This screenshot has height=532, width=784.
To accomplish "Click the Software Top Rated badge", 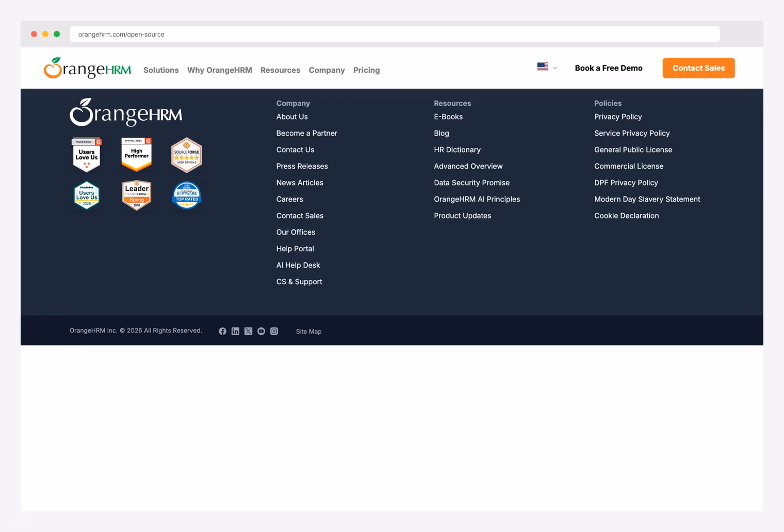I will coord(187,195).
